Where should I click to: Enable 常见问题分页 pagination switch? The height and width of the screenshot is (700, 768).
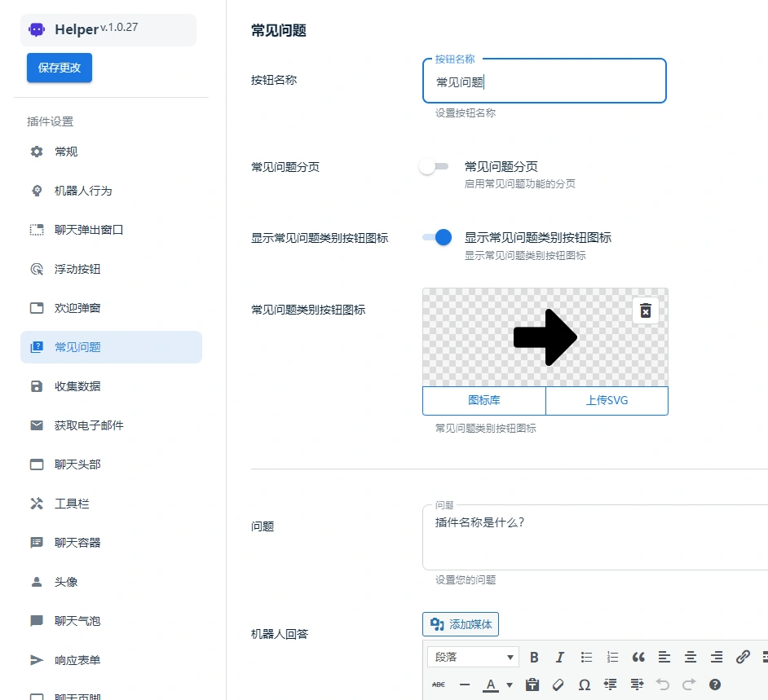pos(435,165)
